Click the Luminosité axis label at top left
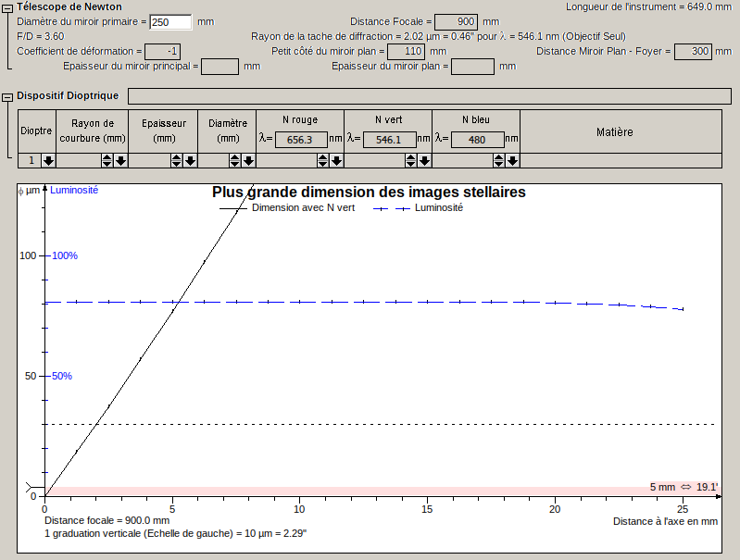The image size is (740, 560). click(x=74, y=190)
